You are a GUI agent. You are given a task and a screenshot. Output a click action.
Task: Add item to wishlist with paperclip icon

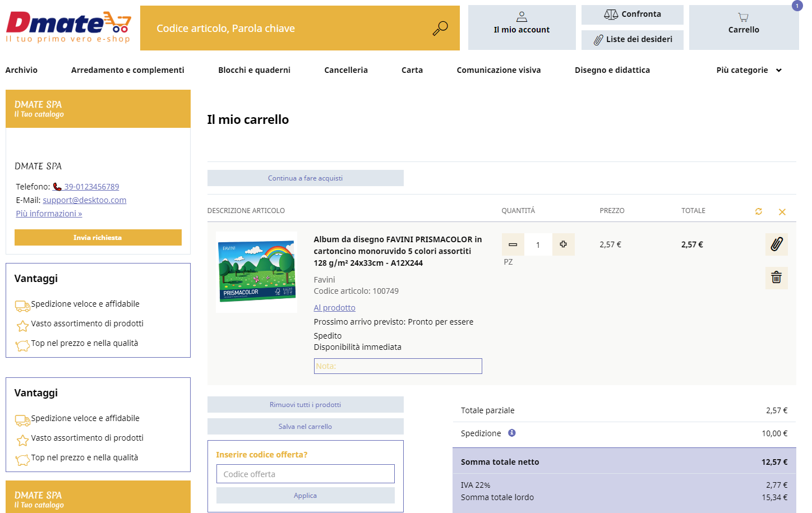[x=776, y=244]
